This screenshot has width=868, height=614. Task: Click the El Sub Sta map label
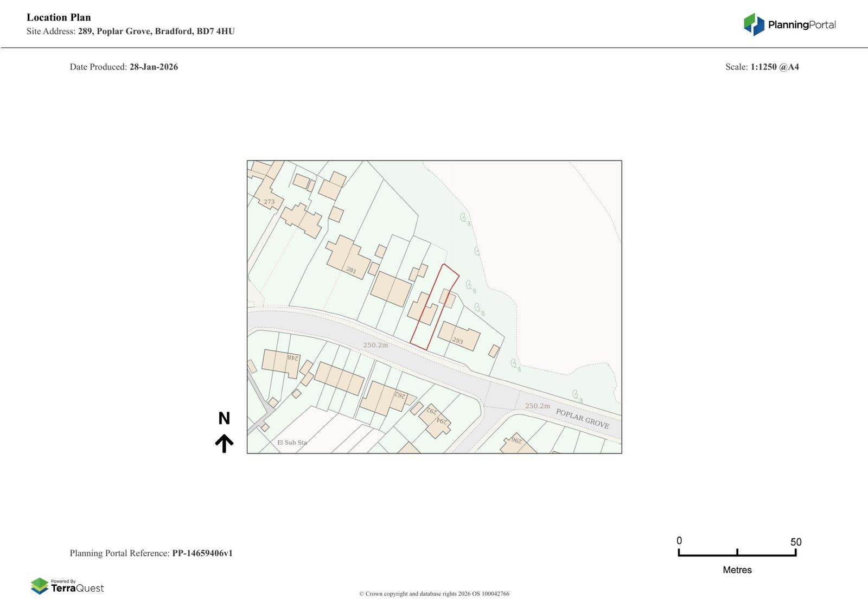pyautogui.click(x=292, y=442)
